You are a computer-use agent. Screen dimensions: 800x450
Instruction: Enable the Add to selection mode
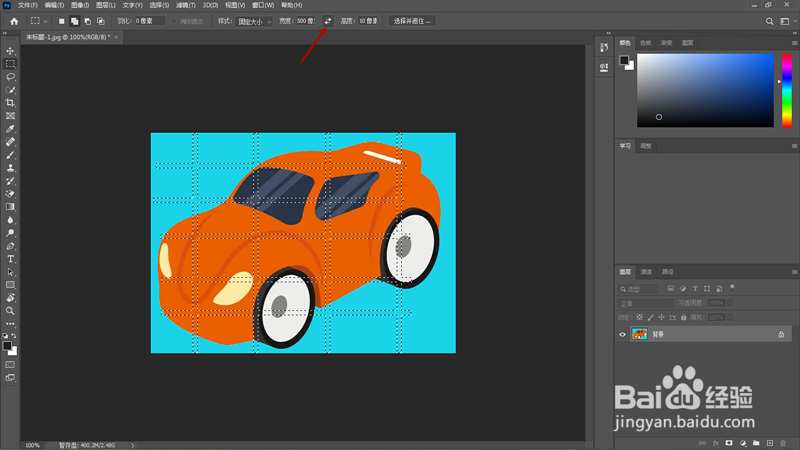click(x=75, y=20)
